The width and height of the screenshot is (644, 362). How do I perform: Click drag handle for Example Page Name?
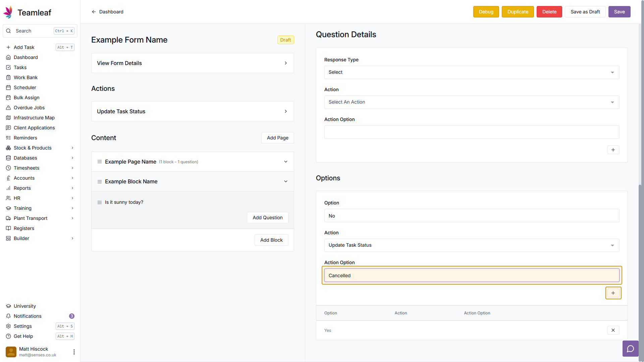pyautogui.click(x=100, y=162)
